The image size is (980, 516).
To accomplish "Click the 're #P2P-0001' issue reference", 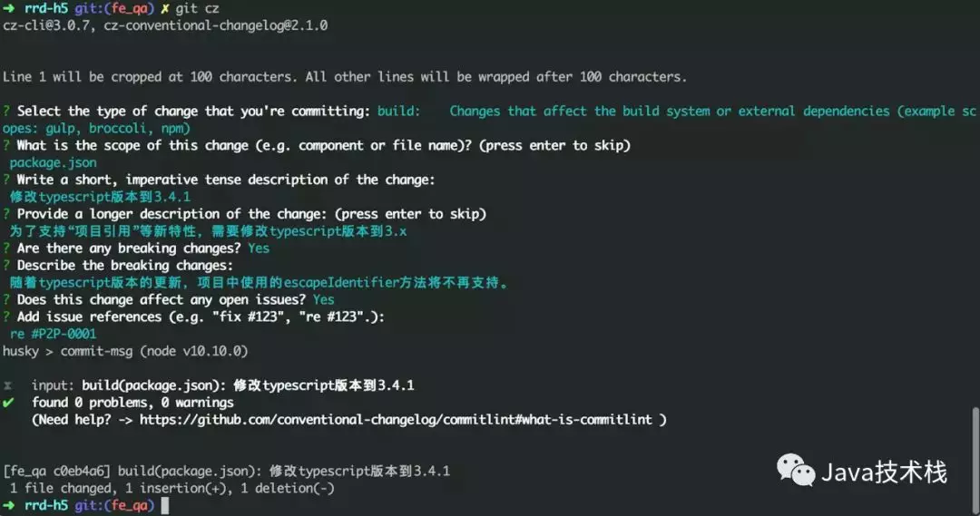I will point(53,334).
